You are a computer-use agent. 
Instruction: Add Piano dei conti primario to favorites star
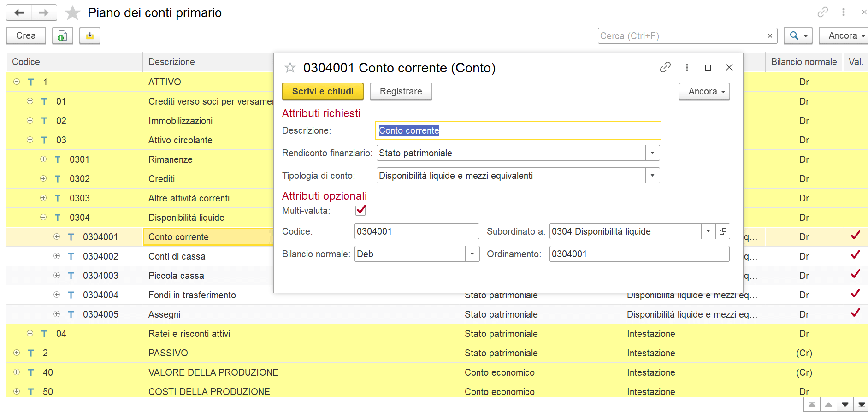pyautogui.click(x=72, y=13)
